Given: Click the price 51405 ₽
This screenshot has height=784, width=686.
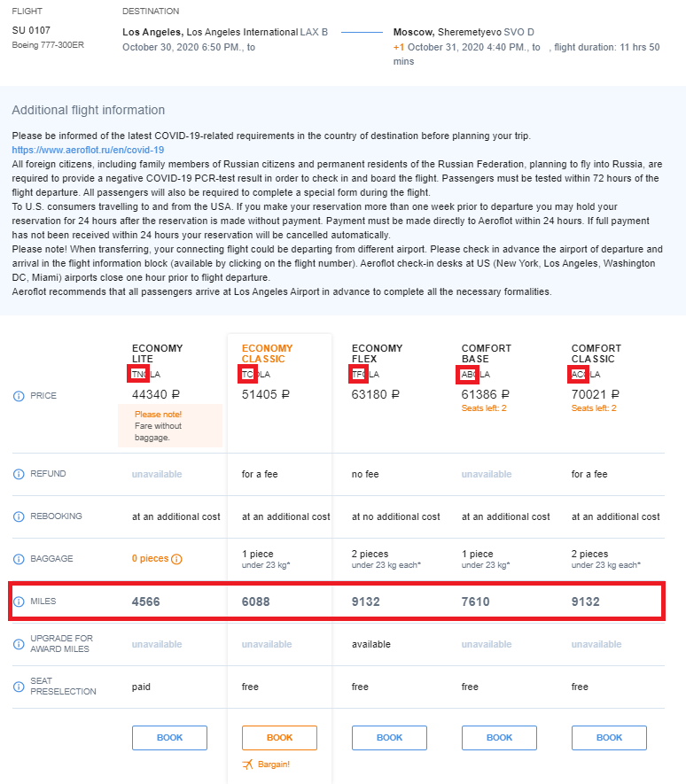Looking at the screenshot, I should 266,394.
